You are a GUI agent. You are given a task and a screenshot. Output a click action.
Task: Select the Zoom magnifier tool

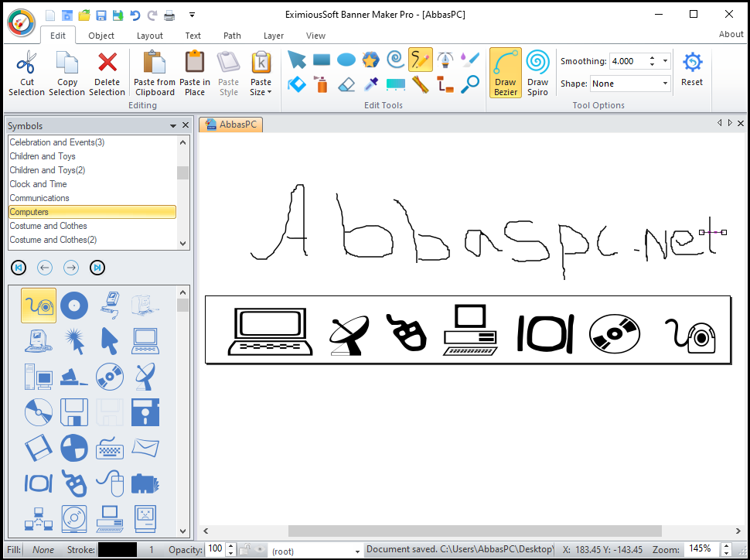[469, 85]
